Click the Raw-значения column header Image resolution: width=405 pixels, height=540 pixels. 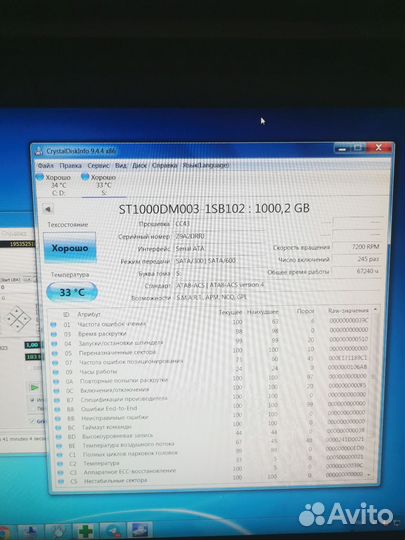(x=348, y=311)
